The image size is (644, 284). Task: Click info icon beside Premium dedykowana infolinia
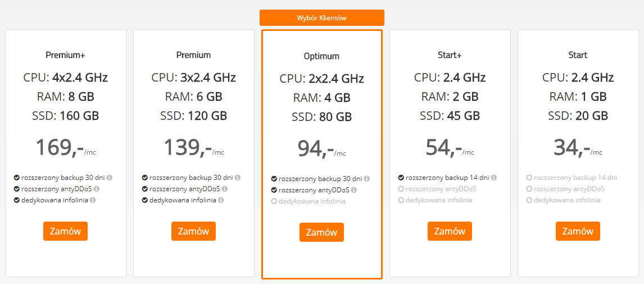(x=221, y=200)
